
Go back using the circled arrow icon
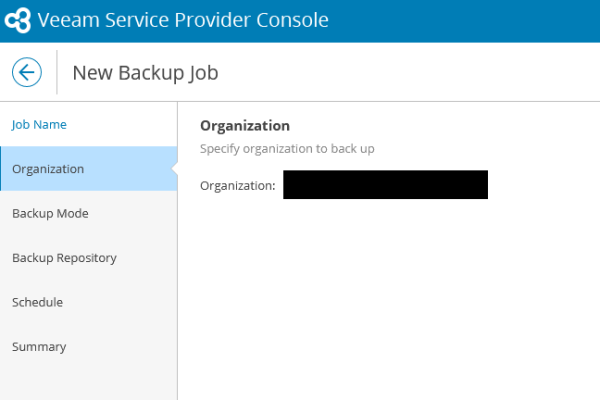pos(27,72)
